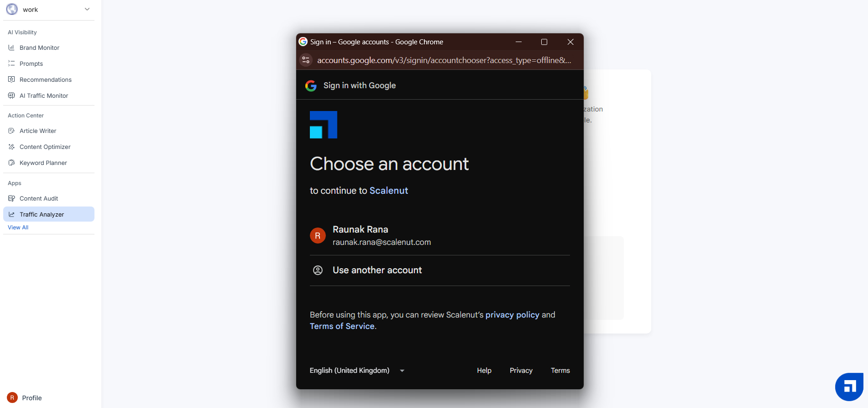Click the popup address bar URL

[x=444, y=60]
